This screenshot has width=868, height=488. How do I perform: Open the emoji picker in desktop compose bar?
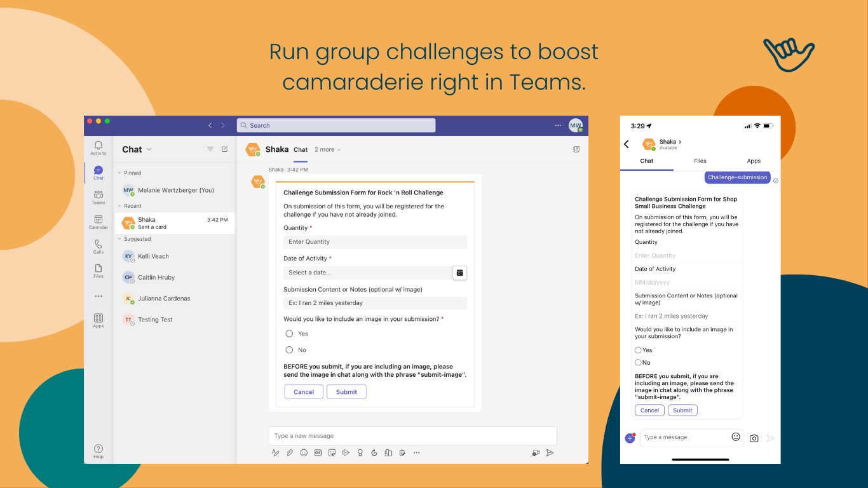(x=304, y=452)
